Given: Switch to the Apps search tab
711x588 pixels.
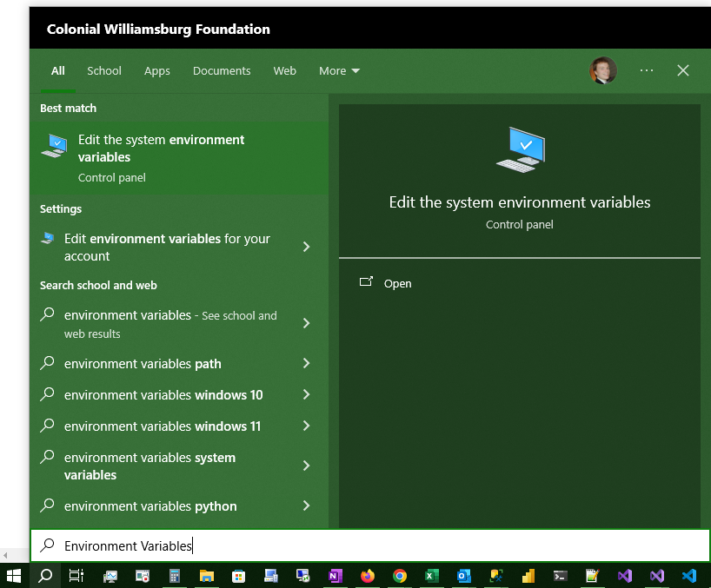Looking at the screenshot, I should pos(157,70).
